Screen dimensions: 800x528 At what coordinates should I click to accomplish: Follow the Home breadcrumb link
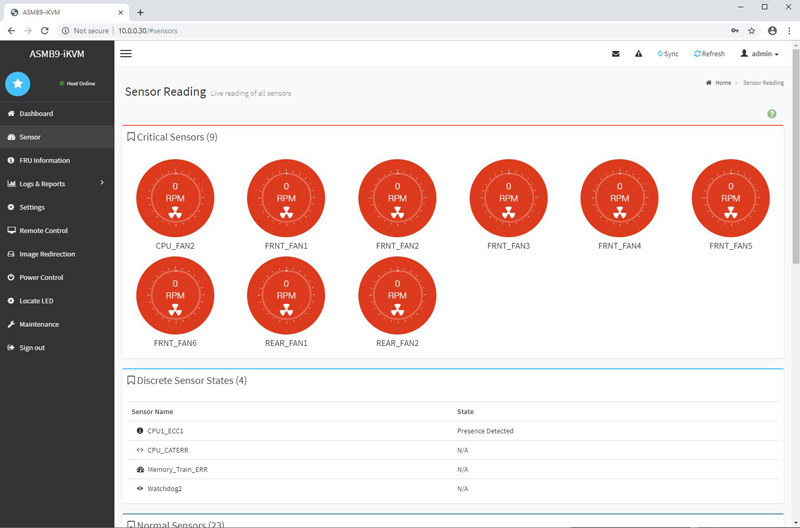(x=719, y=83)
